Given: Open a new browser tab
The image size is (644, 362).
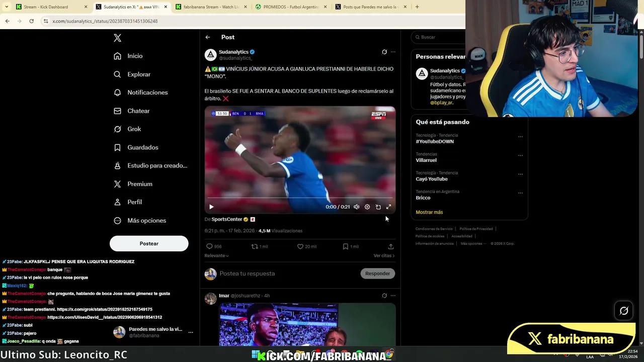Looking at the screenshot, I should 417,7.
